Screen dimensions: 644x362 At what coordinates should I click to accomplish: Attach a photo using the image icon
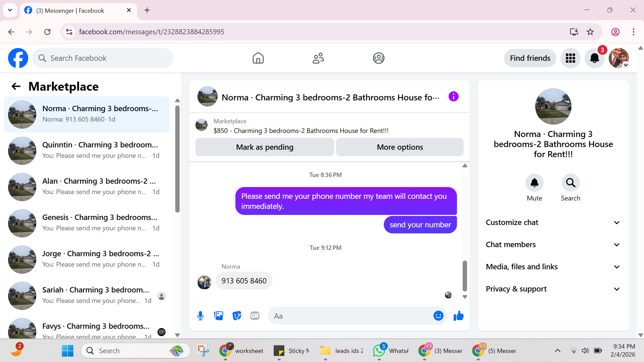219,316
